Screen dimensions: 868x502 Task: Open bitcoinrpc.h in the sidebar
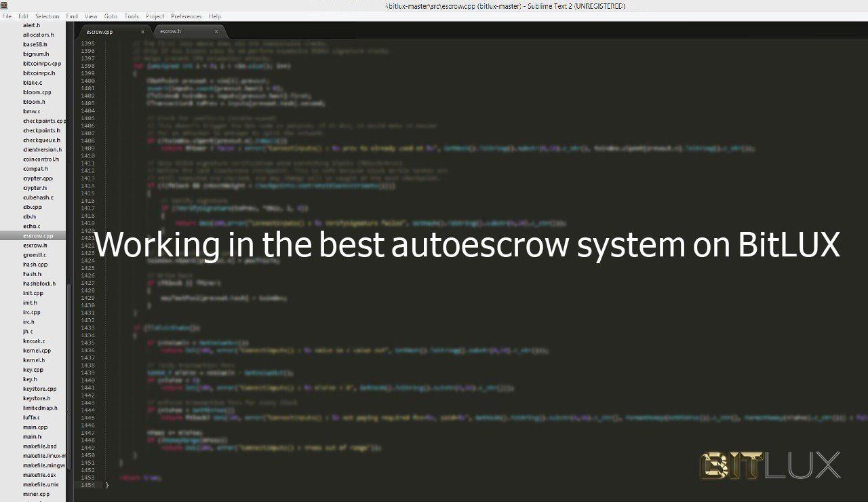39,73
